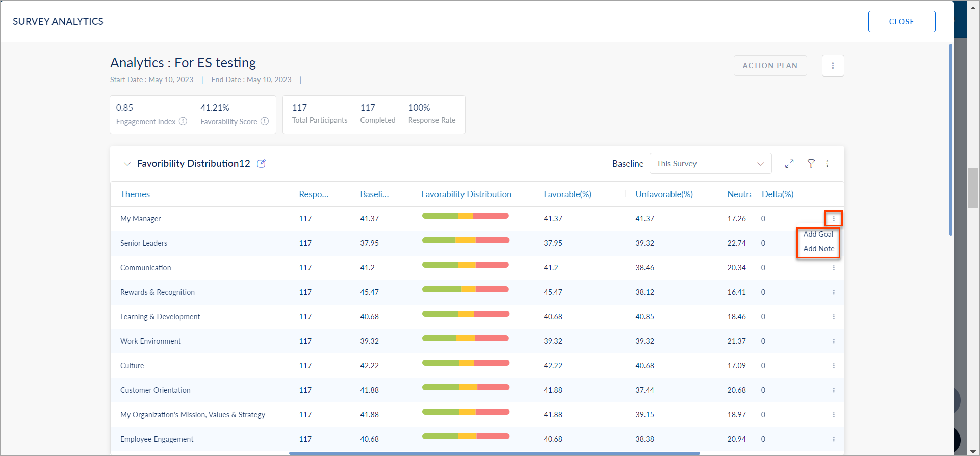Screen dimensions: 980x456
Task: Click the analytics panel vertical scrollbar
Action: click(x=950, y=140)
